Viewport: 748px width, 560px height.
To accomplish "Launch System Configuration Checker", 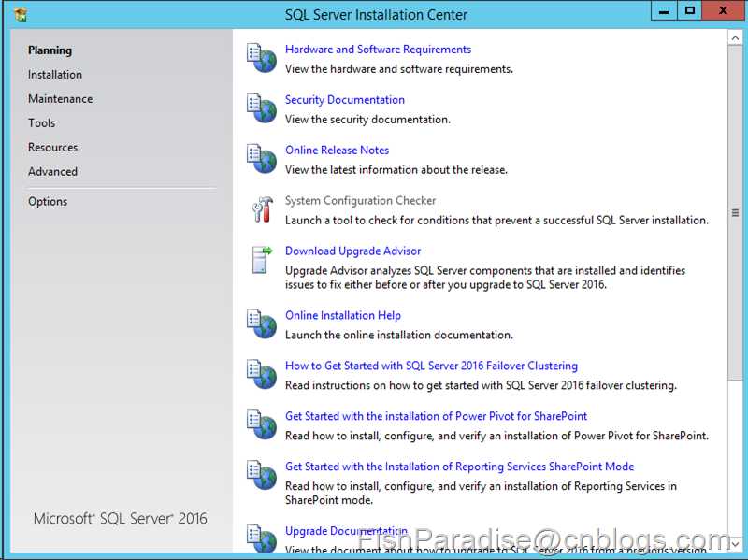I will (x=360, y=200).
